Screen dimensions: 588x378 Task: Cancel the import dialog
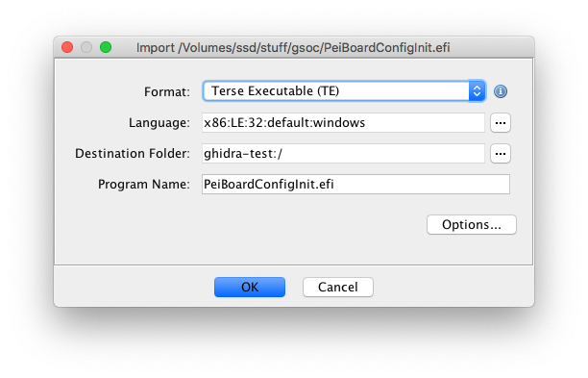pyautogui.click(x=338, y=288)
